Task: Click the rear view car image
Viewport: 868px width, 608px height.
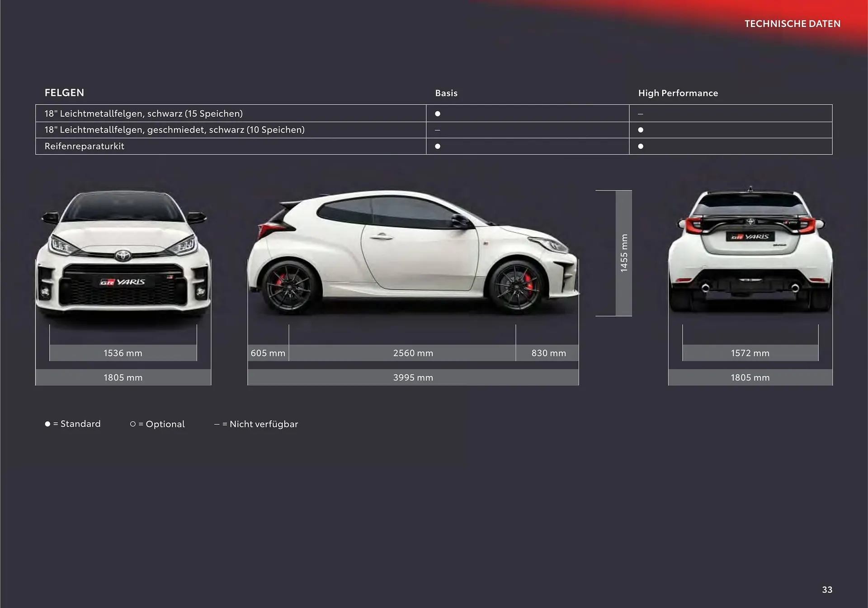Action: click(x=750, y=251)
